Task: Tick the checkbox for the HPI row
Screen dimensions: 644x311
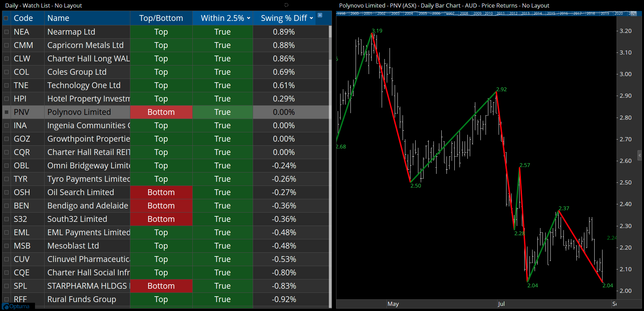Action: 6,99
